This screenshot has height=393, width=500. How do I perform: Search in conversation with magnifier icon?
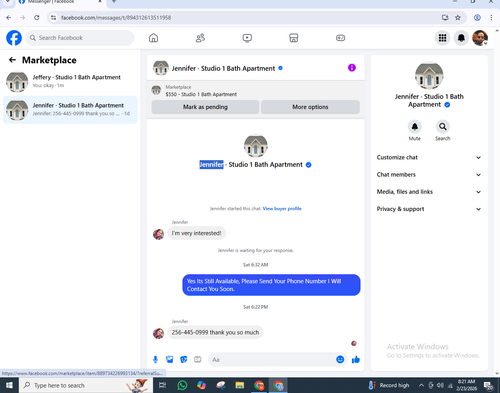point(443,127)
